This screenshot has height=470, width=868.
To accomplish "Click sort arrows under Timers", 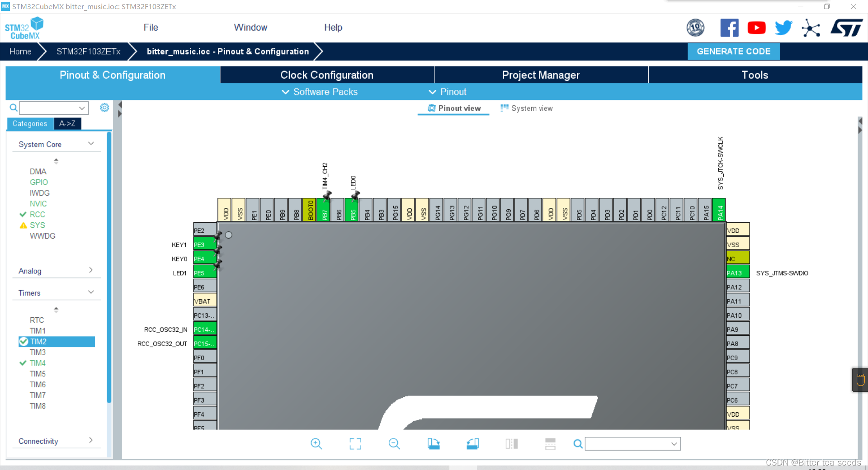I will pos(56,309).
